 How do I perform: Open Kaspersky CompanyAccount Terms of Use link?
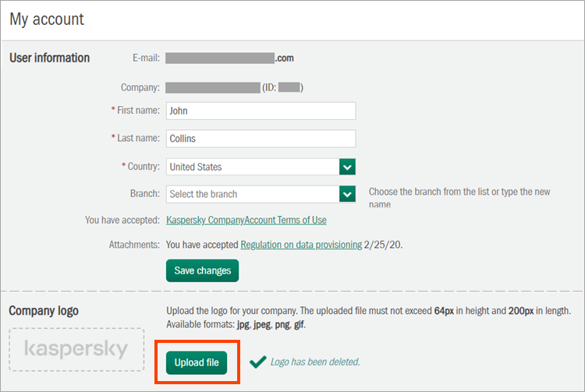(246, 221)
